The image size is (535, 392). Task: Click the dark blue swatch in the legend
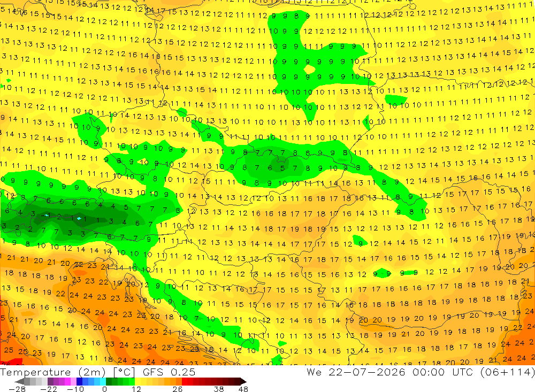79,381
